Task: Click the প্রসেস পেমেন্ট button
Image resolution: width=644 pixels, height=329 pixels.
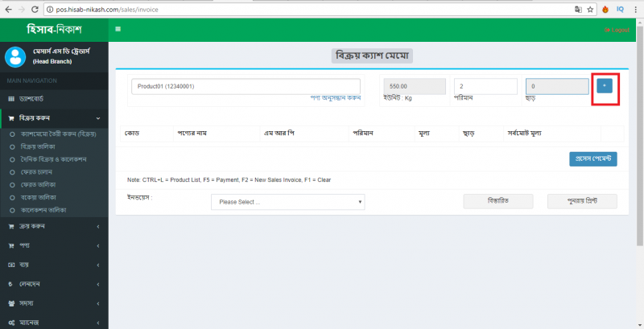Action: tap(593, 158)
